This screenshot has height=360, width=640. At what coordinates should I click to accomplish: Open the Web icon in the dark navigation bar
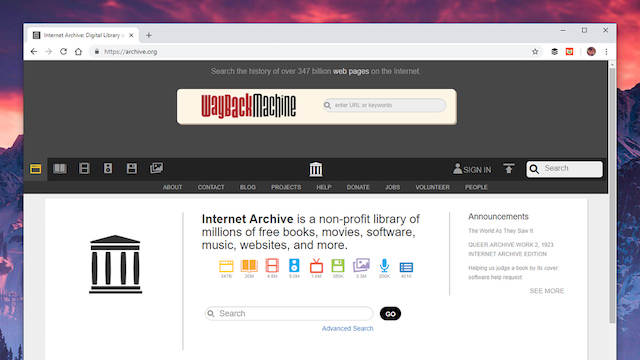(x=36, y=169)
